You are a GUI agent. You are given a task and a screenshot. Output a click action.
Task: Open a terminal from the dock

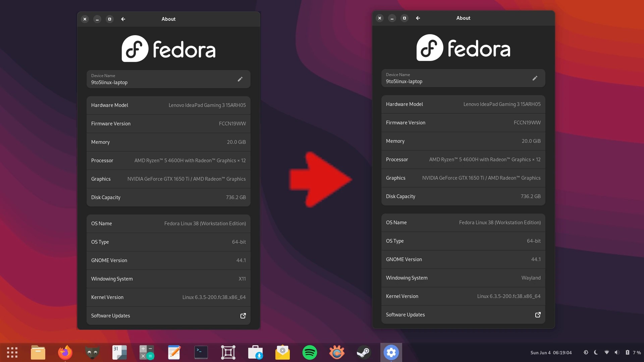click(201, 352)
